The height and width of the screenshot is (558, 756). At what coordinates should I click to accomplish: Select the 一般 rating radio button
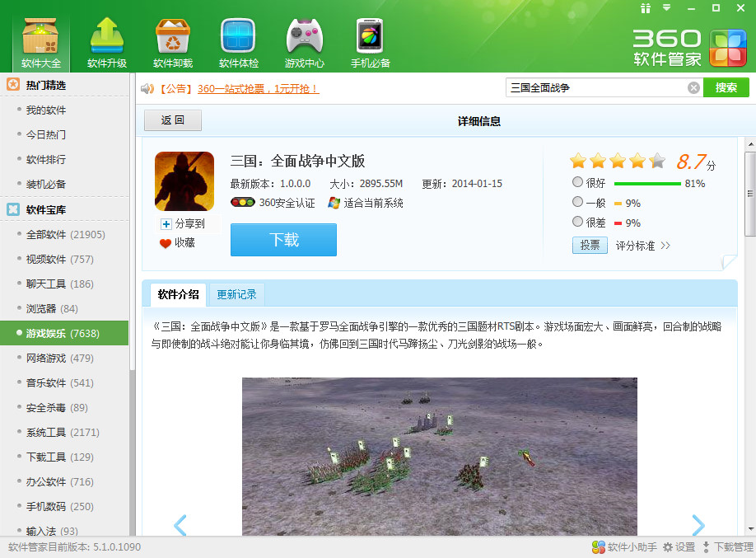click(577, 203)
